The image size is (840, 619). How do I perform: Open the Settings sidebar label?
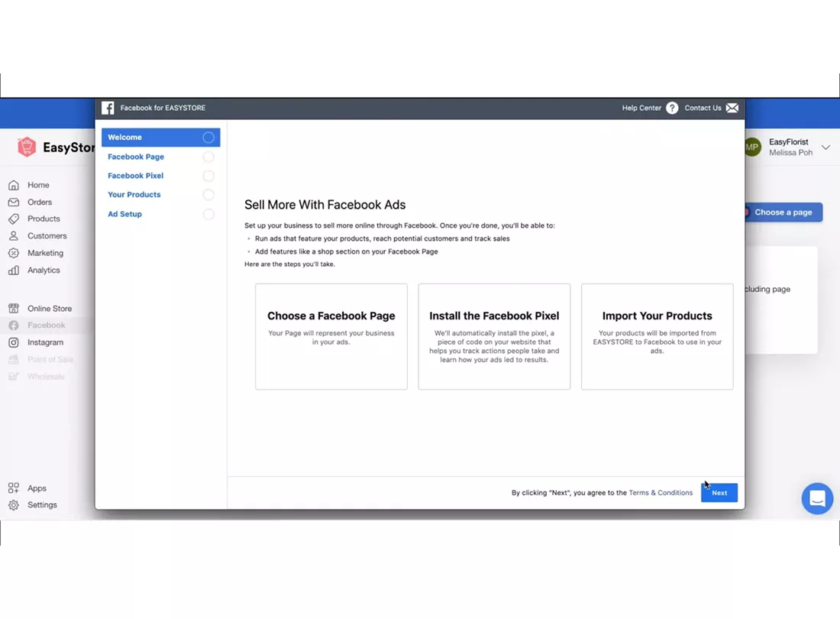pyautogui.click(x=42, y=505)
